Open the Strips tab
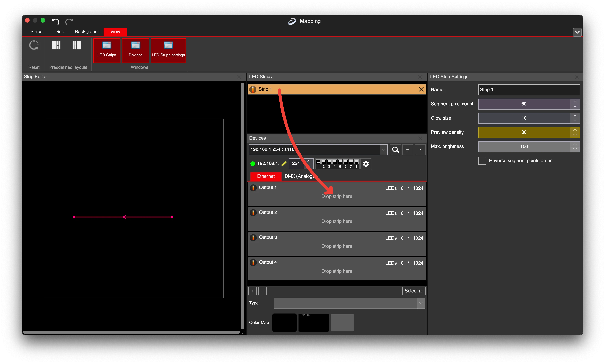The width and height of the screenshot is (605, 364). click(36, 31)
